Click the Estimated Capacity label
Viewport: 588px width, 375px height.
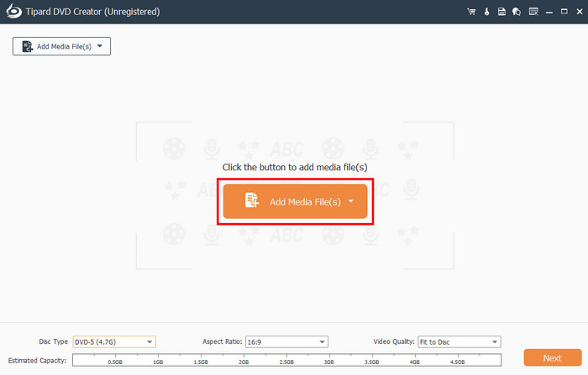(37, 361)
